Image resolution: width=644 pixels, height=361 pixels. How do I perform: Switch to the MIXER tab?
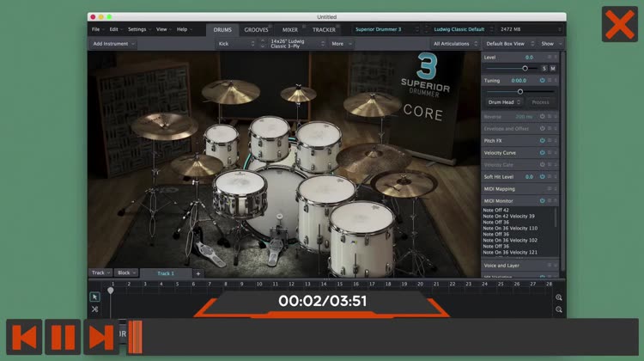pyautogui.click(x=290, y=29)
